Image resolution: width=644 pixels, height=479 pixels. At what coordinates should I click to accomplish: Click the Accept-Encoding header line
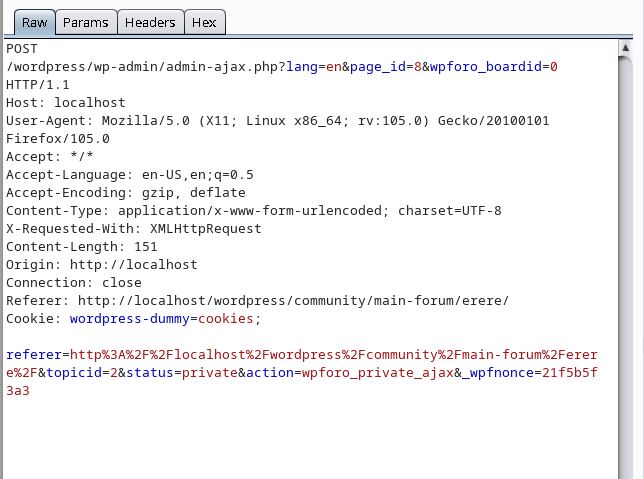tap(126, 193)
